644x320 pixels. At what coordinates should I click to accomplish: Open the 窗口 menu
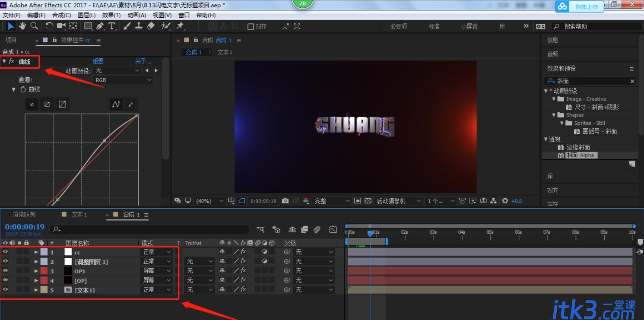(184, 15)
